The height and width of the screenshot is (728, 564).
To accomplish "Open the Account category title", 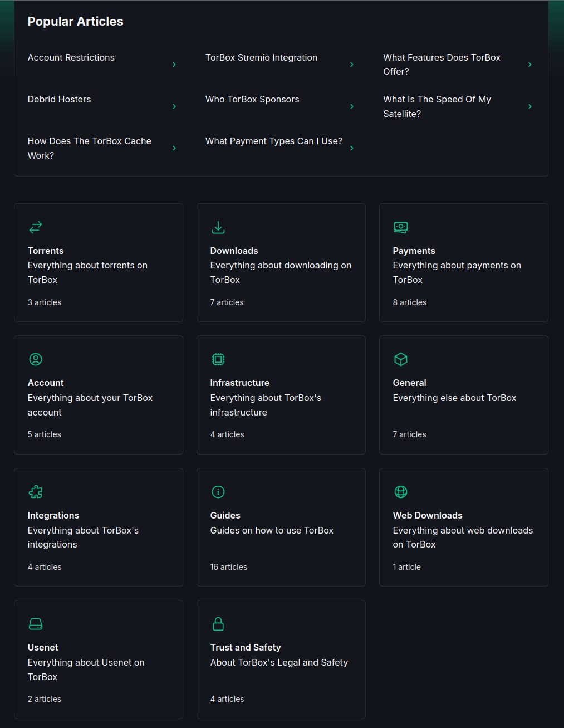I will coord(46,383).
